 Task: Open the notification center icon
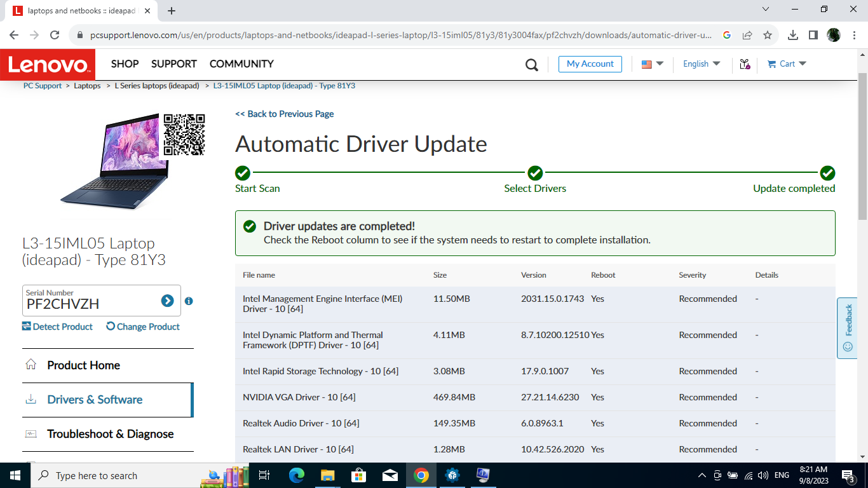(x=848, y=475)
